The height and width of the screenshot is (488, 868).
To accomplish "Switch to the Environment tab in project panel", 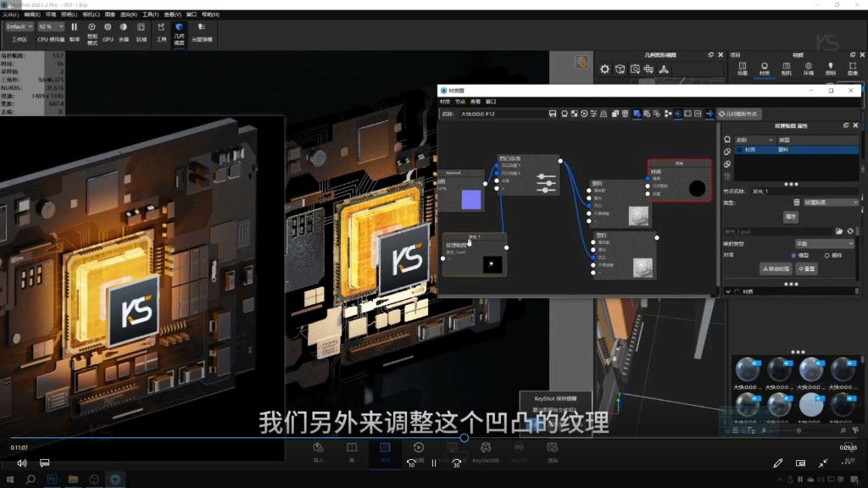I will click(808, 69).
